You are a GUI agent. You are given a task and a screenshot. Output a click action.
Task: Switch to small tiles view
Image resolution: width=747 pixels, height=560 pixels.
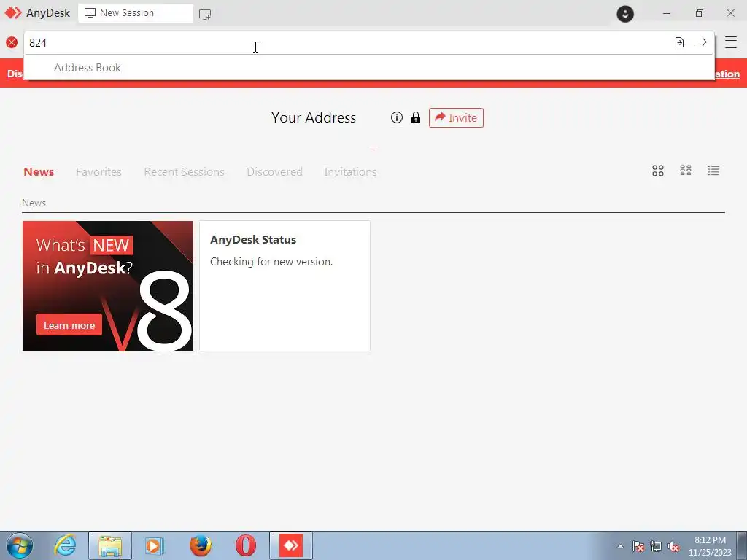click(686, 171)
